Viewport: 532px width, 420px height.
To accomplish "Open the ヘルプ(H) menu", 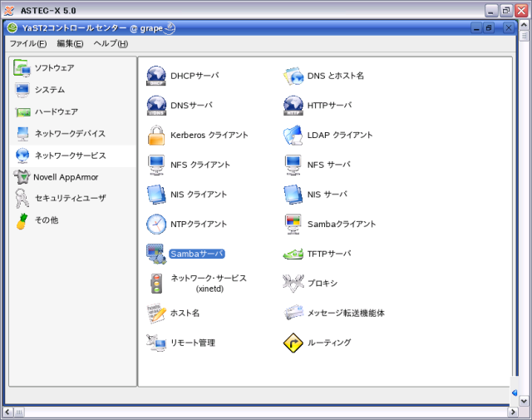I will (111, 43).
